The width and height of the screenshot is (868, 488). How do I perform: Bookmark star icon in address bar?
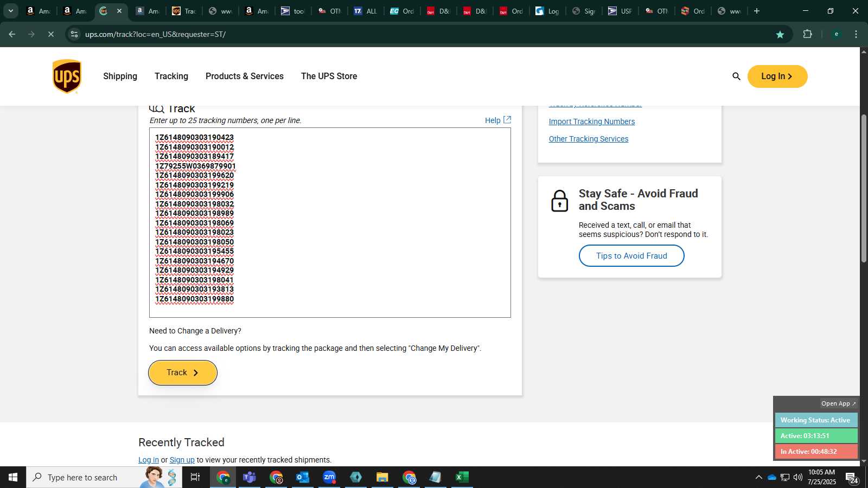[x=780, y=34]
